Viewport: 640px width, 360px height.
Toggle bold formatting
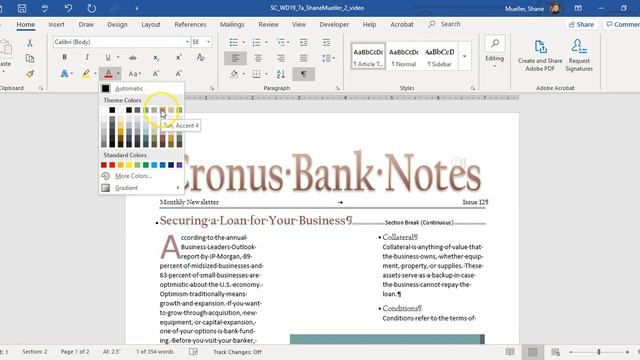(64, 58)
